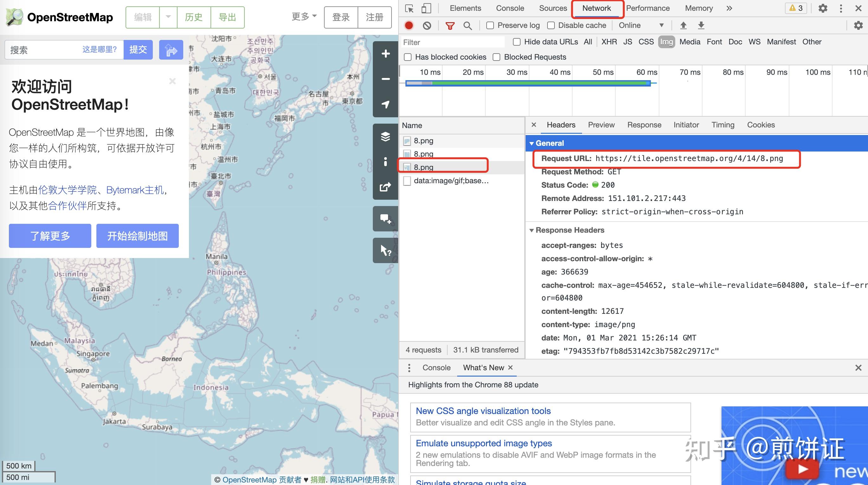Click the map zoom in plus icon

[385, 54]
